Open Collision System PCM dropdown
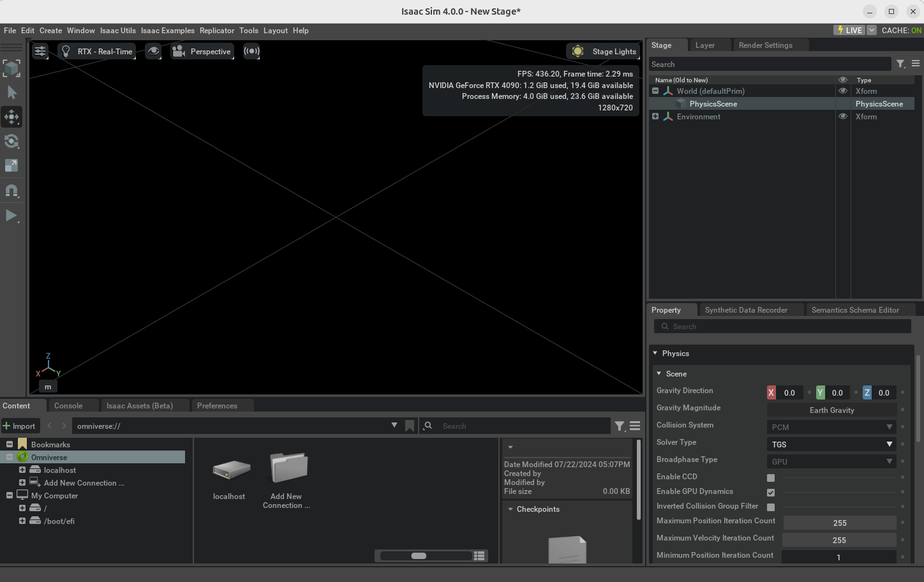924x582 pixels. point(831,427)
